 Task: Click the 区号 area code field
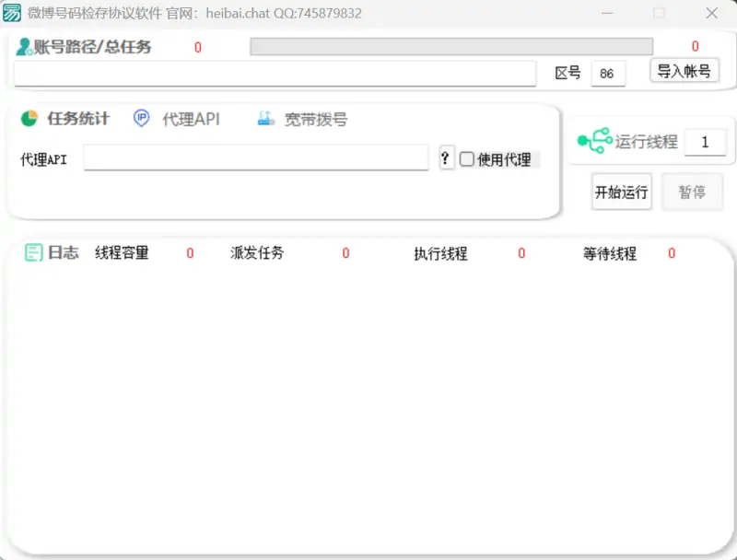tap(607, 74)
